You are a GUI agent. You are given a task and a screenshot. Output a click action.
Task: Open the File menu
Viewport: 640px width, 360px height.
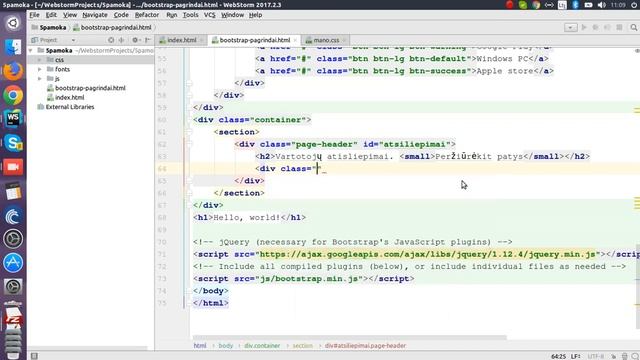click(x=34, y=15)
